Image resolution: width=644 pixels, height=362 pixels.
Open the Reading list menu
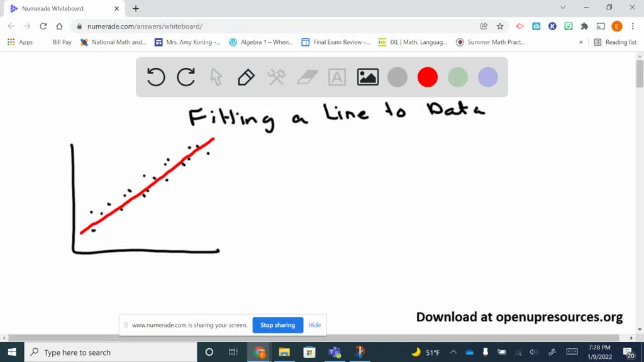(x=615, y=41)
